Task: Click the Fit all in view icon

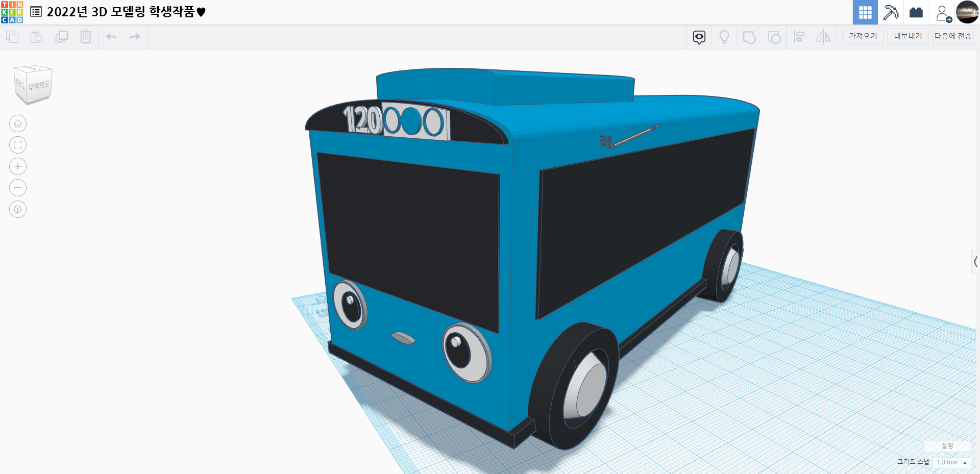Action: click(18, 145)
